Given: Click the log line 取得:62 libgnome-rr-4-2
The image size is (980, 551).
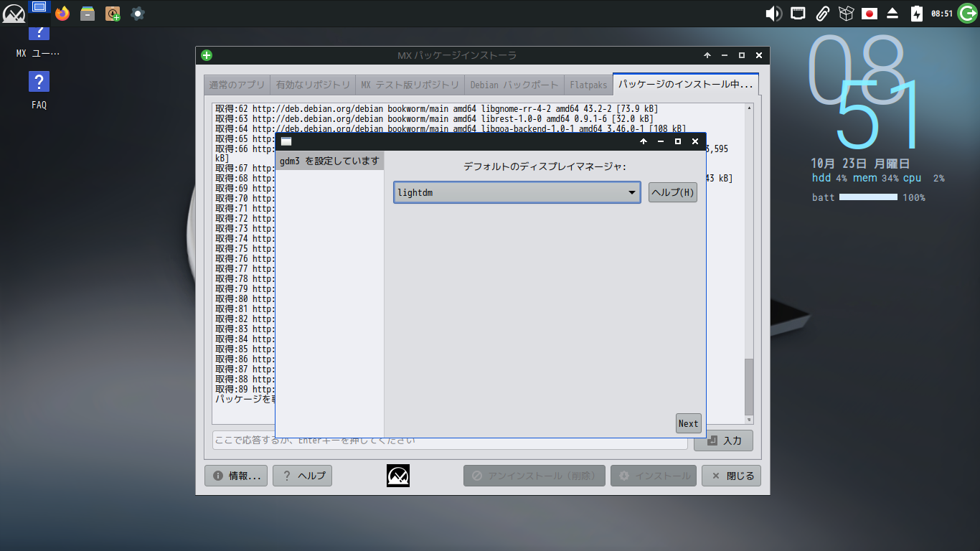Looking at the screenshot, I should coord(437,108).
